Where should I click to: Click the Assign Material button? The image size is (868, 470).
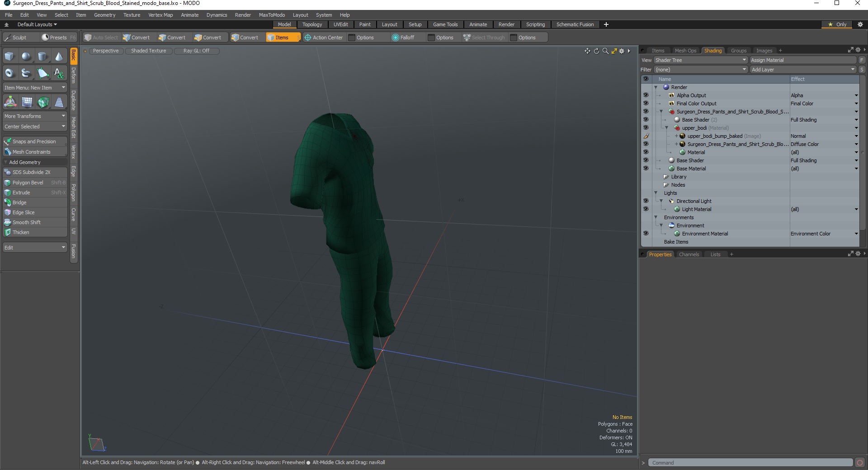point(803,60)
